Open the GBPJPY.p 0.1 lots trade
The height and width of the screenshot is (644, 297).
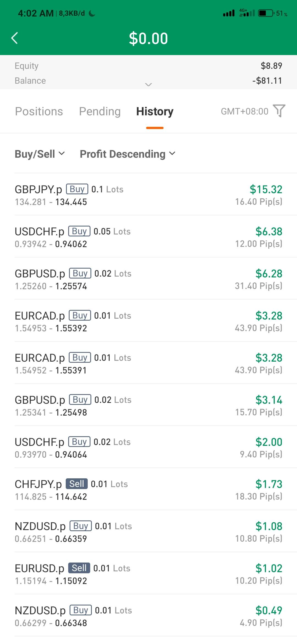pos(148,195)
